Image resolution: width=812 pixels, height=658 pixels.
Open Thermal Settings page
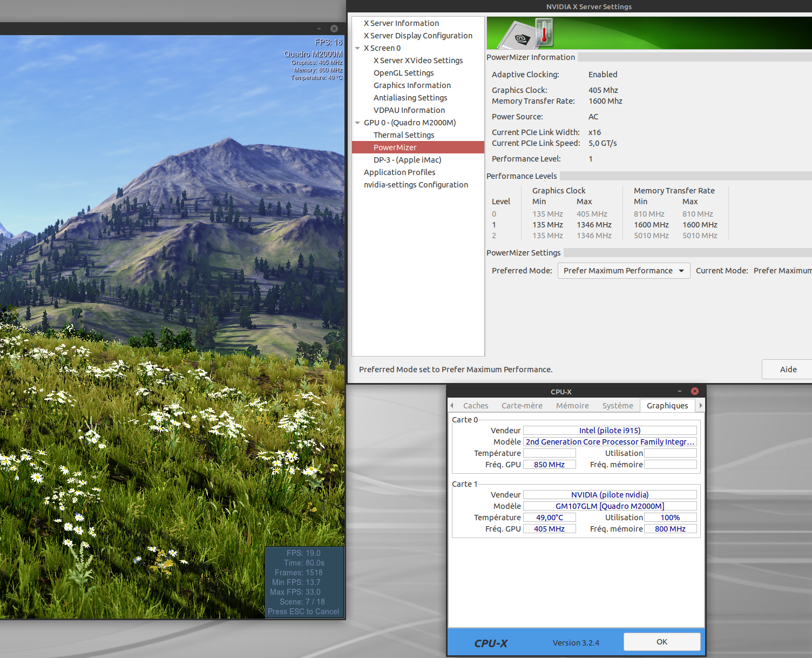[404, 135]
